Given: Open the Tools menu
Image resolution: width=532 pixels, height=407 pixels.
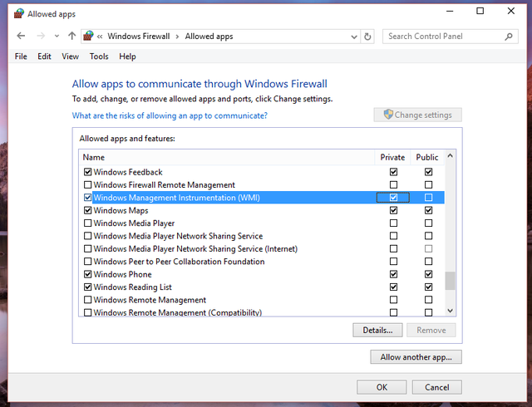Looking at the screenshot, I should pos(99,56).
